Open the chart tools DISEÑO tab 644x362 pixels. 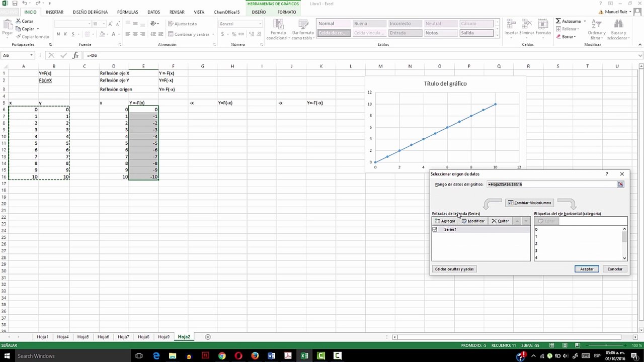[259, 12]
